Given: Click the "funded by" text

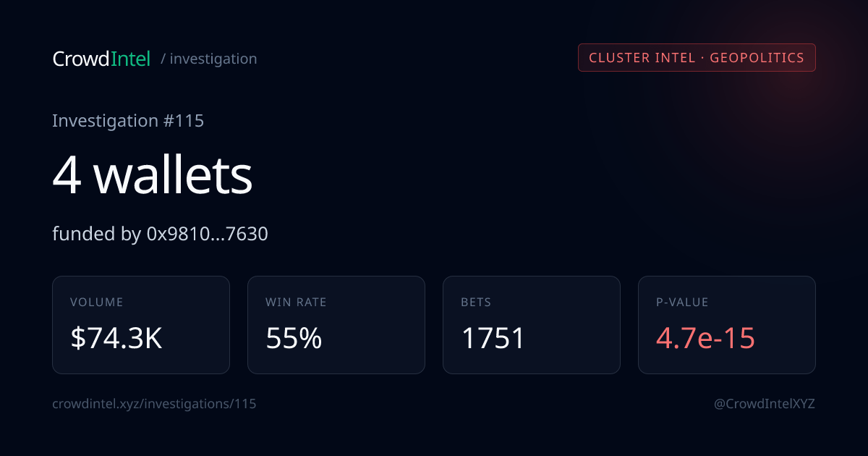Looking at the screenshot, I should (94, 234).
